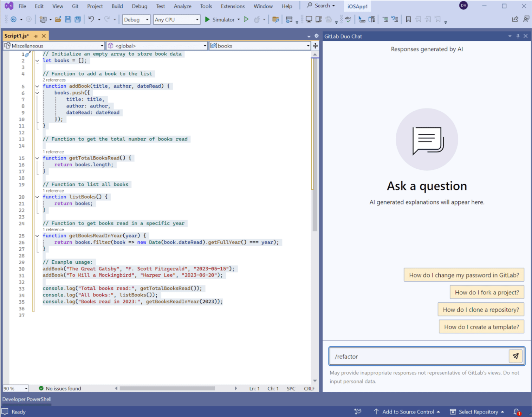Click the Open File folder icon
532x417 pixels.
pyautogui.click(x=58, y=19)
